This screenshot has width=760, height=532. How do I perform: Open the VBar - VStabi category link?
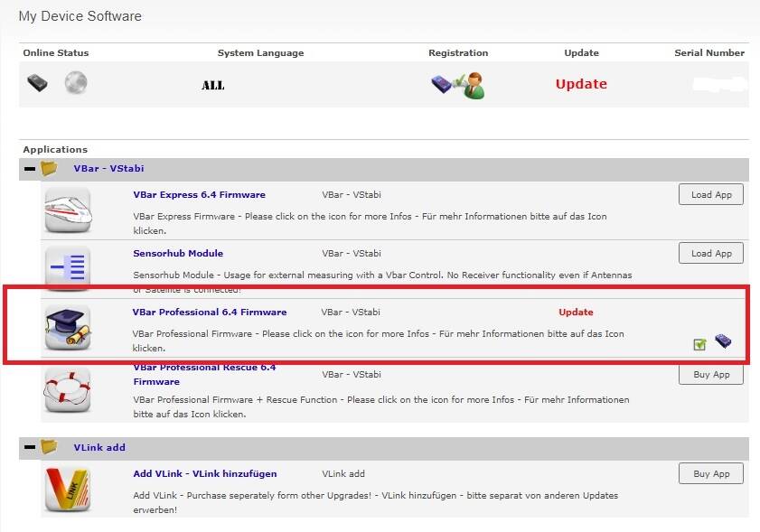point(108,168)
